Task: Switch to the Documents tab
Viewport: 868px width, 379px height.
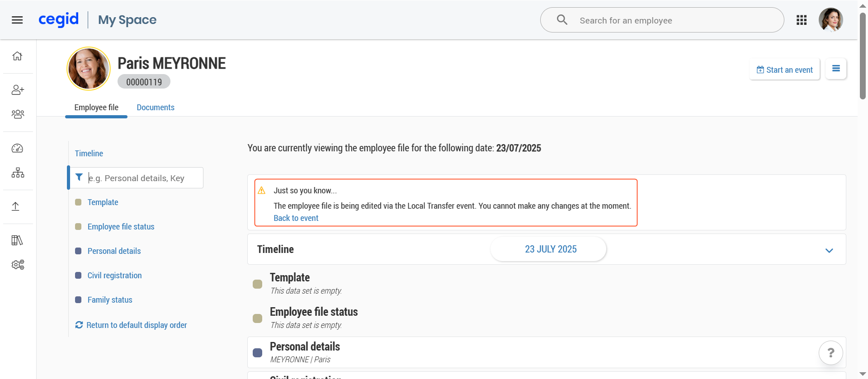Action: (x=155, y=108)
